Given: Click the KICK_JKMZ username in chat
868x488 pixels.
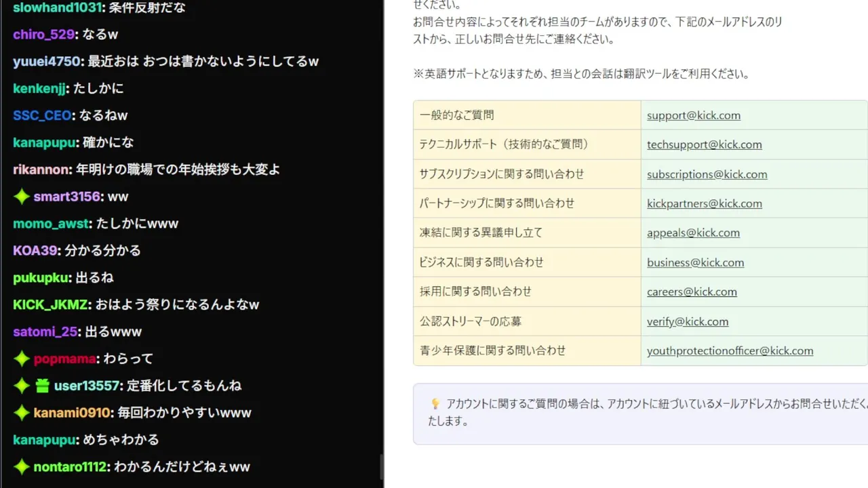Looking at the screenshot, I should [x=51, y=305].
